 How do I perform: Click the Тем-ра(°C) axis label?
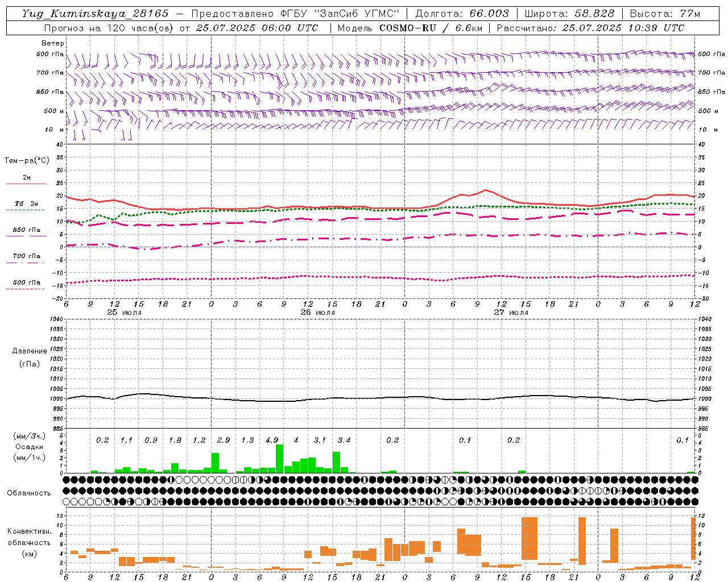27,161
